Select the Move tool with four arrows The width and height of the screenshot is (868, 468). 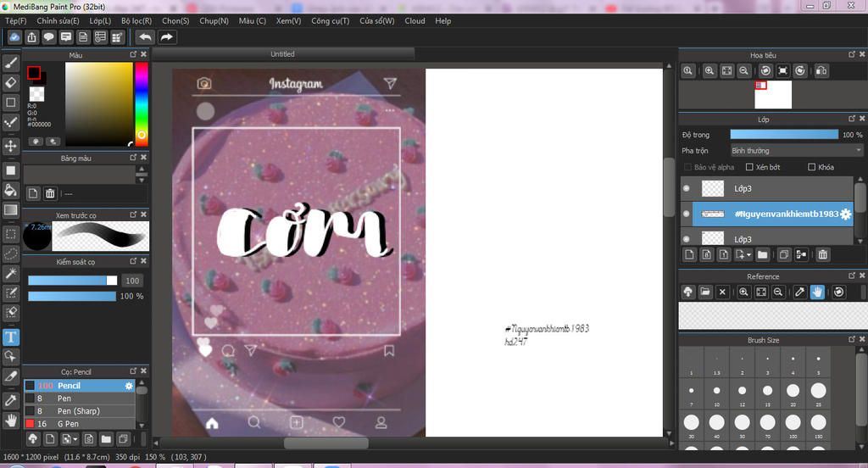10,146
